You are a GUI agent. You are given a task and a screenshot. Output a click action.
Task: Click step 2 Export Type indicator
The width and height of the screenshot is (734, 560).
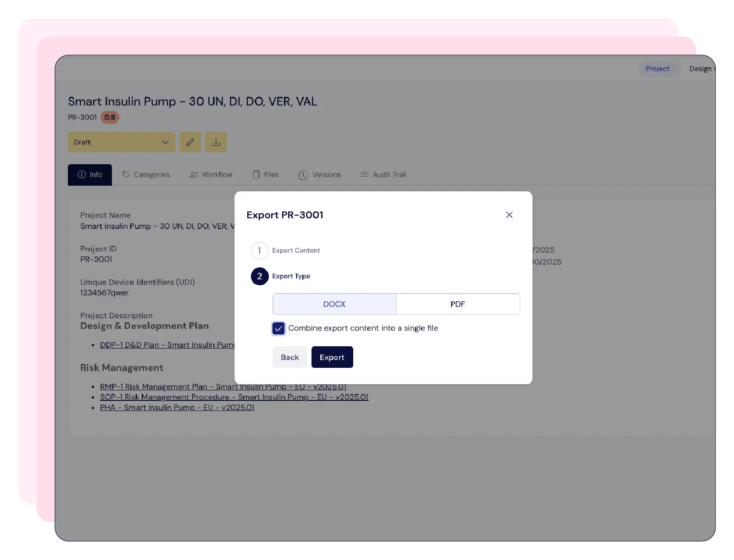pyautogui.click(x=259, y=276)
